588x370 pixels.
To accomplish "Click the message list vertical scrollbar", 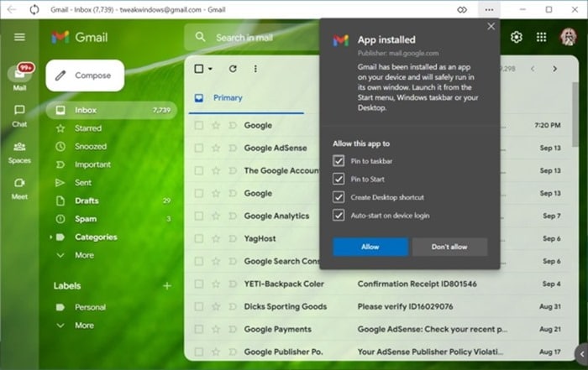I will 575,114.
